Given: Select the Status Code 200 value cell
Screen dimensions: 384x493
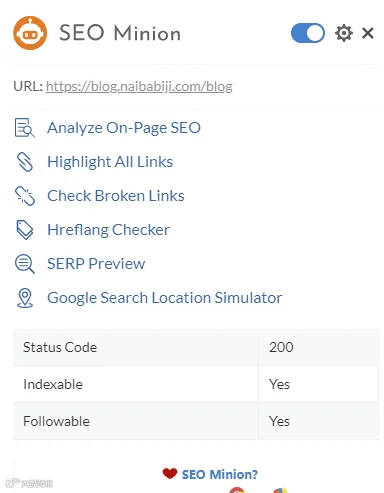Looking at the screenshot, I should tap(318, 347).
